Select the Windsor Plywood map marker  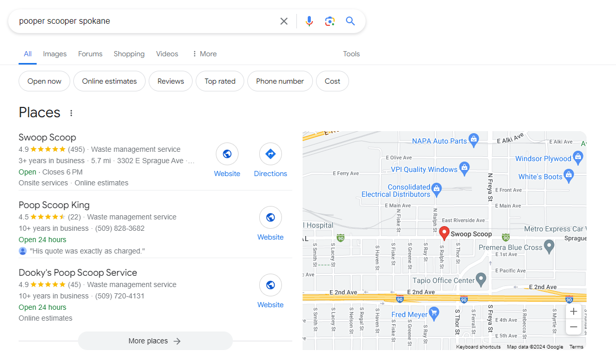[578, 157]
